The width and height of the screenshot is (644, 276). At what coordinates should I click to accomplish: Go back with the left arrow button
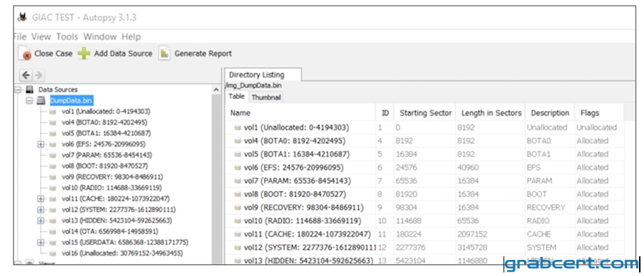tap(26, 75)
